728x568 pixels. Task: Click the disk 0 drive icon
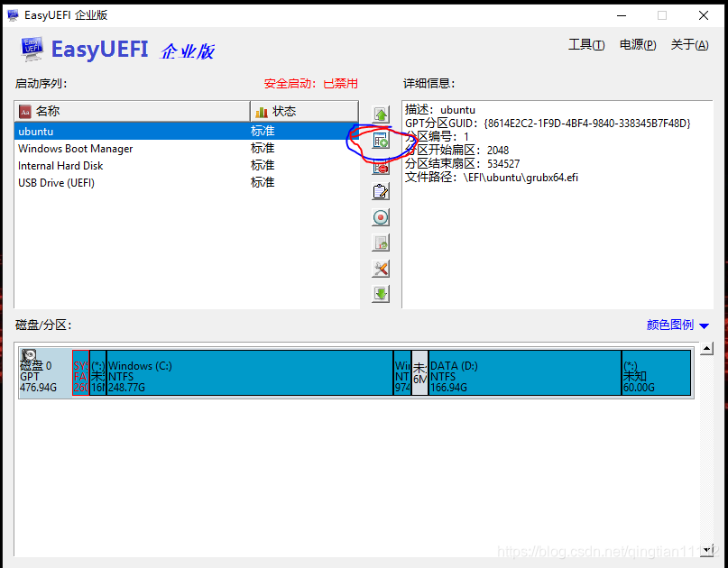(29, 355)
